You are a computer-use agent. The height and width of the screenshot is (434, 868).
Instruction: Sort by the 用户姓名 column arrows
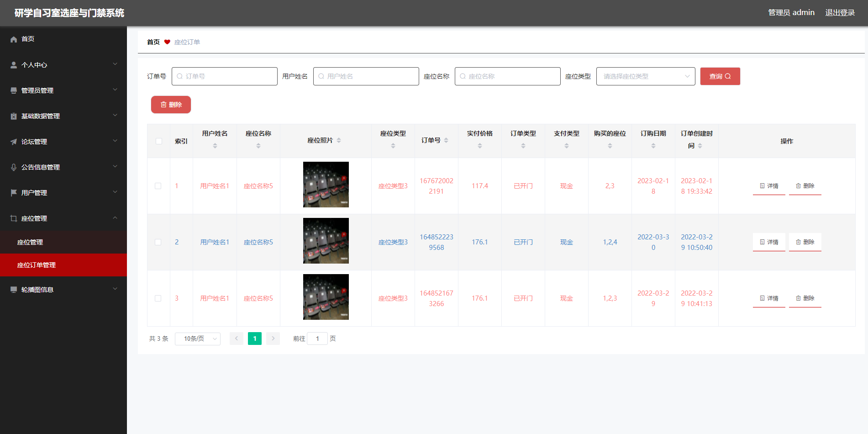point(215,146)
